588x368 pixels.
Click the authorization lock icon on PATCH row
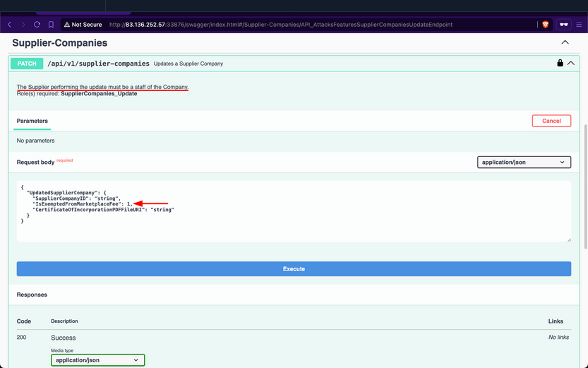pyautogui.click(x=560, y=63)
